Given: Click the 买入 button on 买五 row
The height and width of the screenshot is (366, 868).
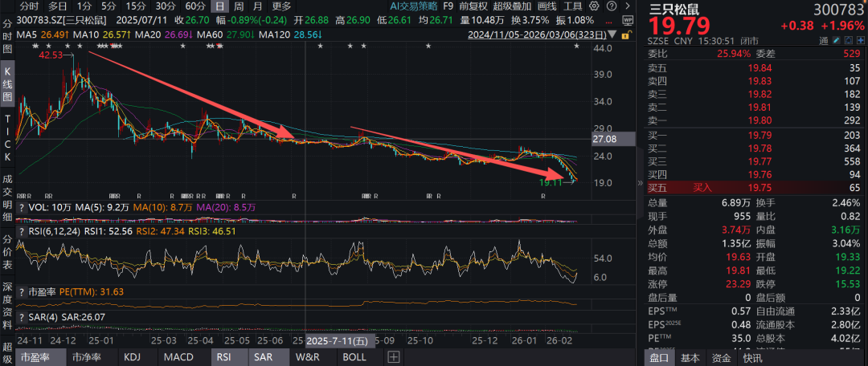Looking at the screenshot, I should [702, 188].
